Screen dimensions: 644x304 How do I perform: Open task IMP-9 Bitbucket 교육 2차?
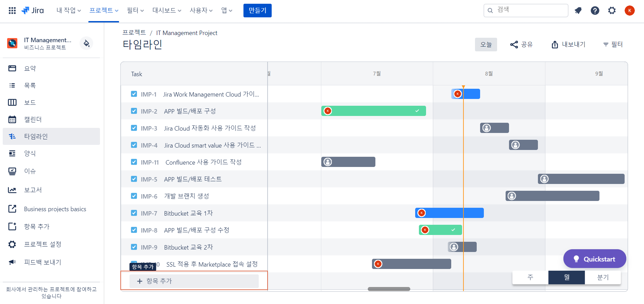188,247
